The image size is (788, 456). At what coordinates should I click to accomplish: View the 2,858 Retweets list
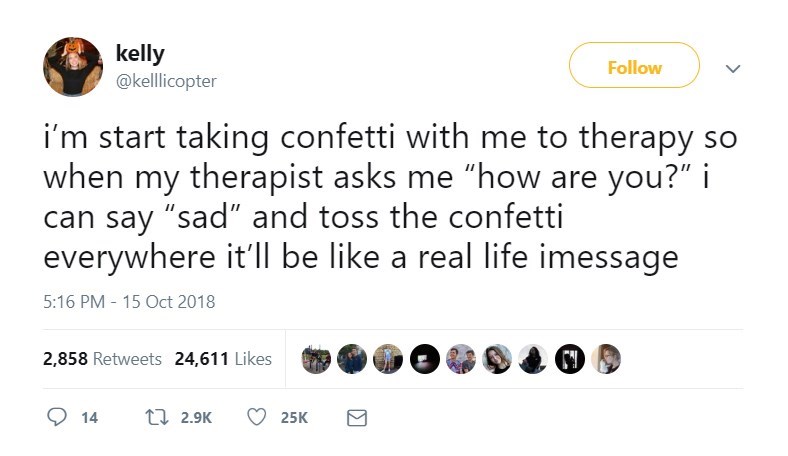(102, 359)
